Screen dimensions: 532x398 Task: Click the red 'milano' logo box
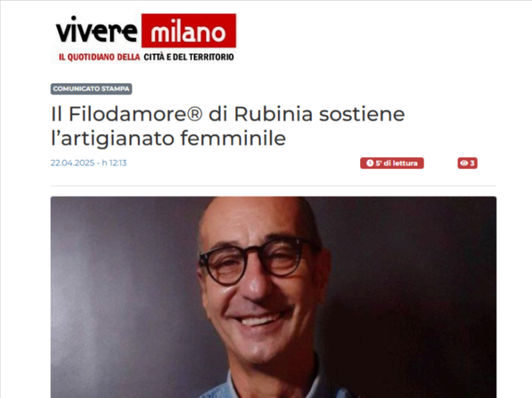click(189, 30)
